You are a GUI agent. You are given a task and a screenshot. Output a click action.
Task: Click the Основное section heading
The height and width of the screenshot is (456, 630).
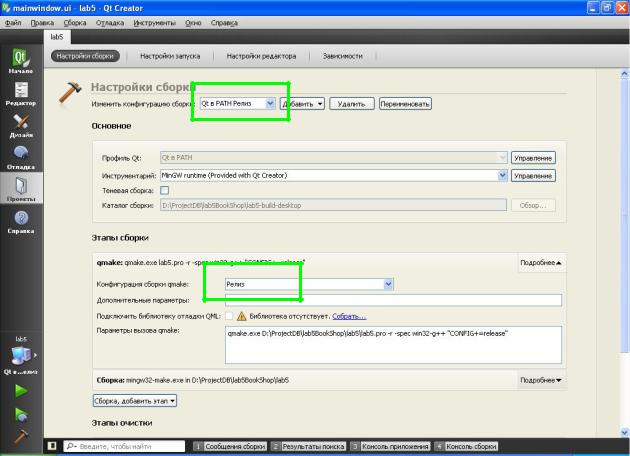111,126
